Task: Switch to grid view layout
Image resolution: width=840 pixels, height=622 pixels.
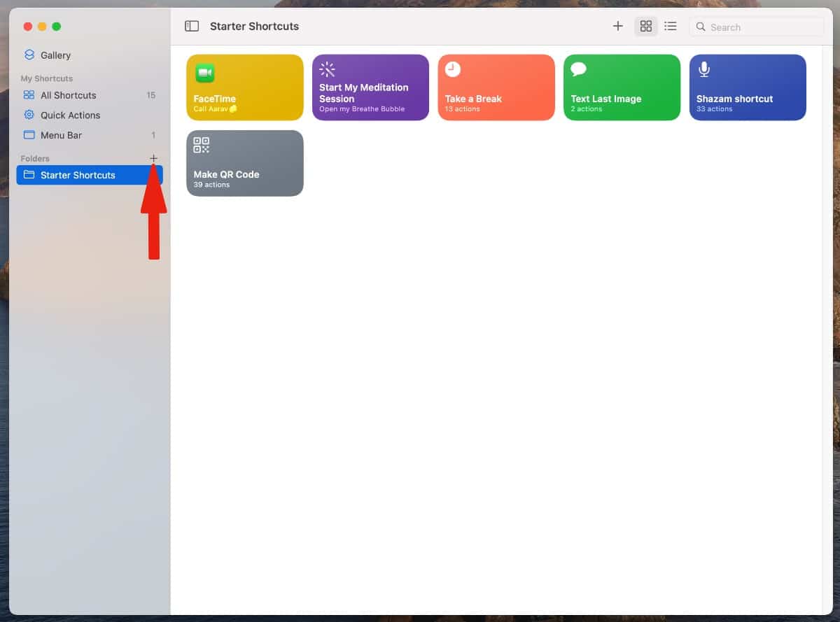Action: (x=646, y=27)
